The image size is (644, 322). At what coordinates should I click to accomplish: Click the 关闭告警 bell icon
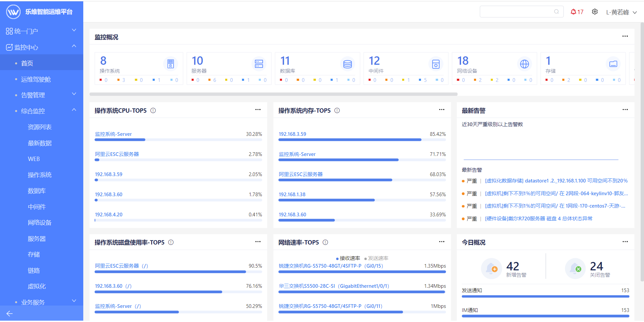[575, 268]
